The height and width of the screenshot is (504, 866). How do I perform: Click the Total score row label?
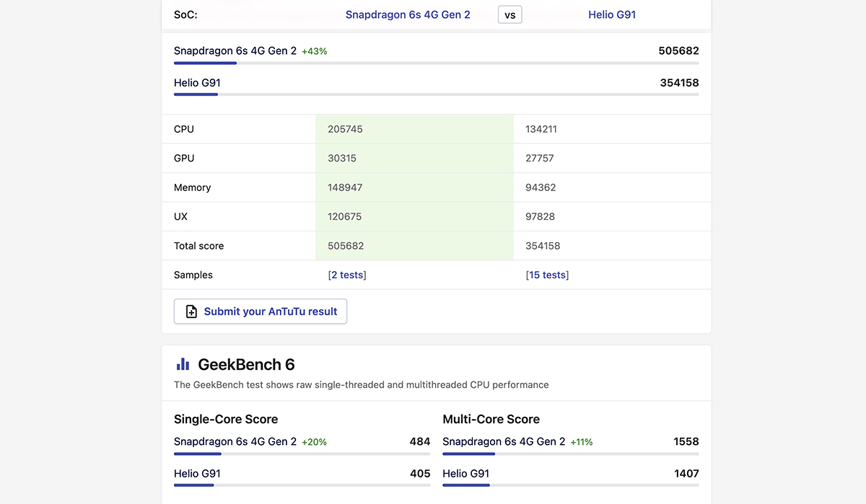199,246
